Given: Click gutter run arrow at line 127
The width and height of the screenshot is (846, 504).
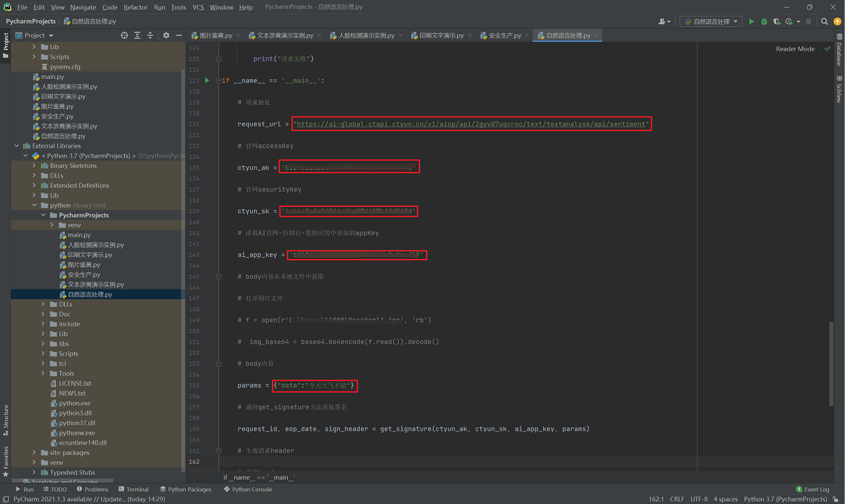Looking at the screenshot, I should coord(207,80).
